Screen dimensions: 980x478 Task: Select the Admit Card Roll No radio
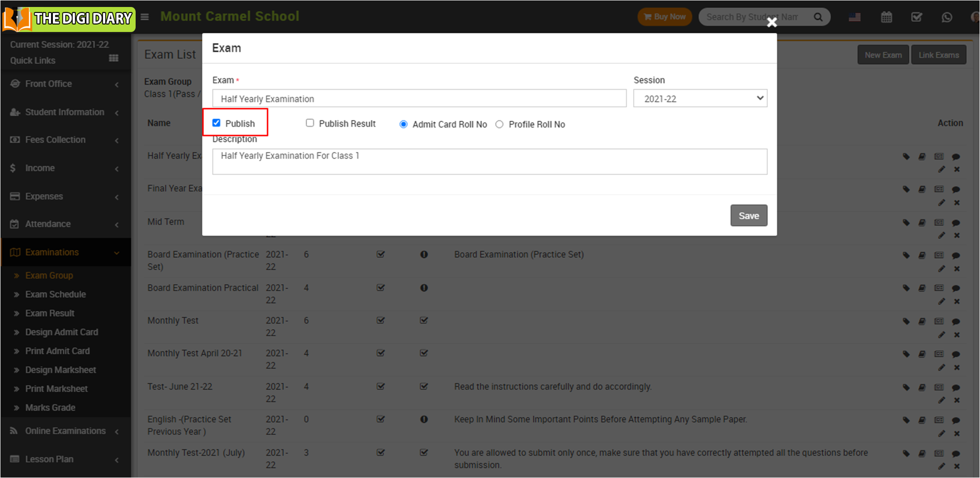pos(404,124)
